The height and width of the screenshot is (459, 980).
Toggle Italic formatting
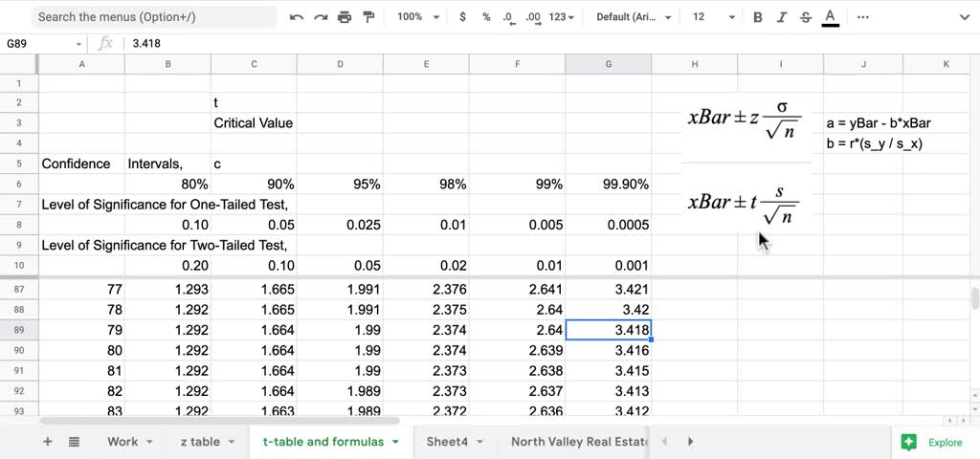click(781, 17)
